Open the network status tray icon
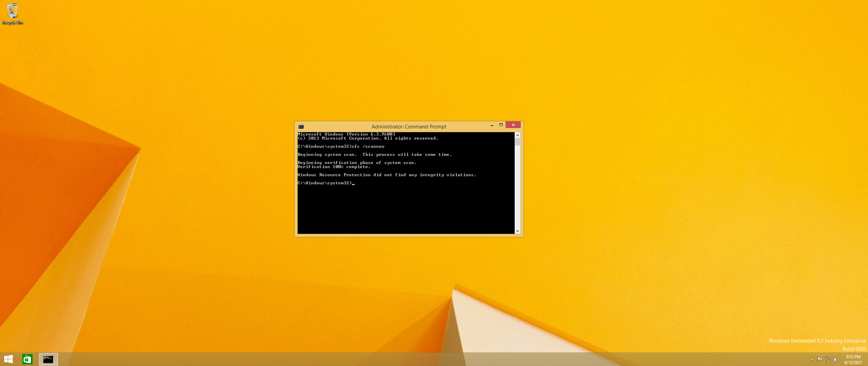 click(x=828, y=360)
